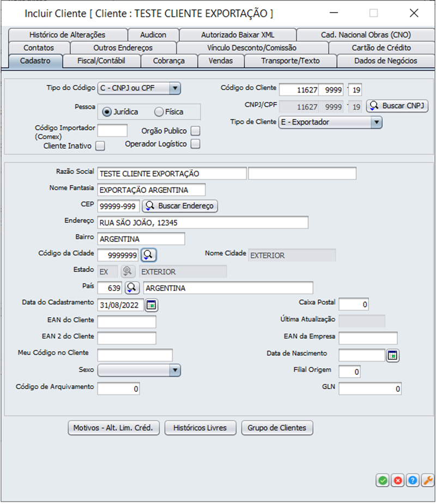
Task: Click search magnifier beside País code
Action: (x=133, y=288)
